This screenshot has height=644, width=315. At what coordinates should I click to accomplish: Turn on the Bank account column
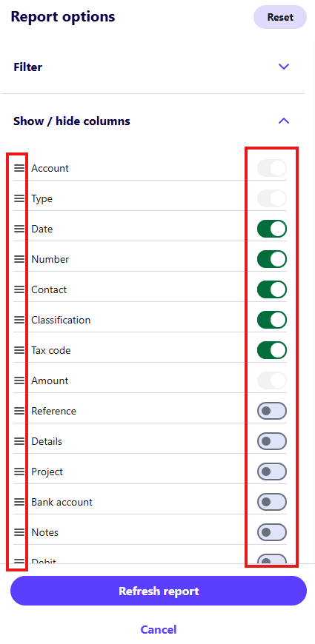(272, 502)
